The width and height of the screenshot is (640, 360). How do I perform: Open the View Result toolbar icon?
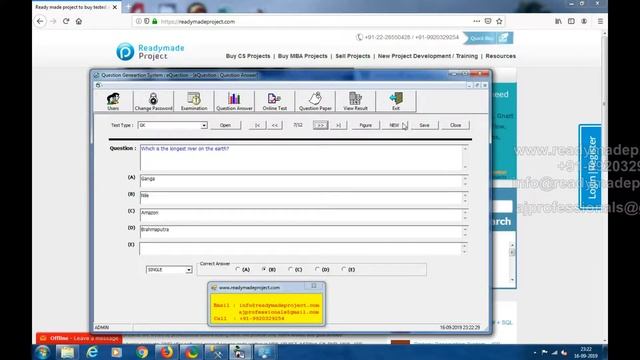click(356, 101)
